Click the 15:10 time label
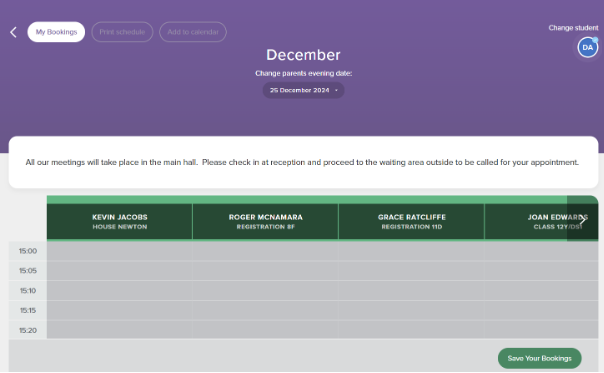The width and height of the screenshot is (604, 373). [28, 291]
